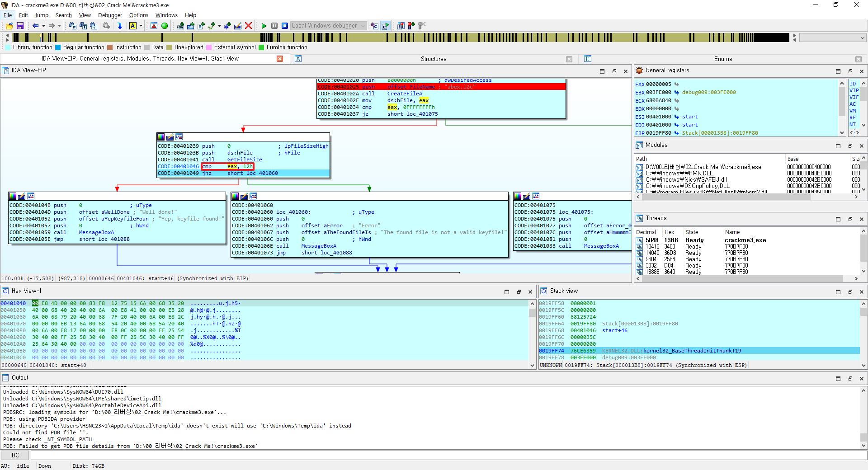Viewport: 868px width, 470px height.
Task: Toggle the ID flag in registers
Action: click(852, 84)
